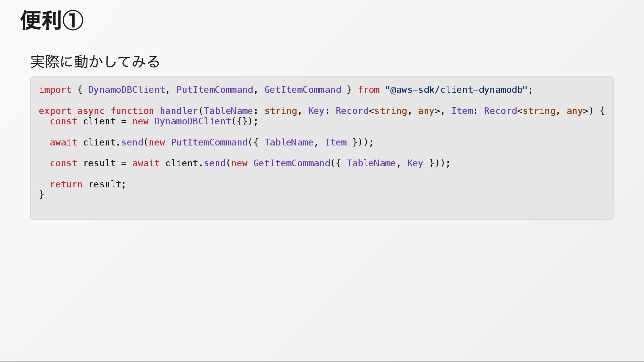Click the 'return' keyword
The height and width of the screenshot is (362, 644).
click(x=66, y=184)
